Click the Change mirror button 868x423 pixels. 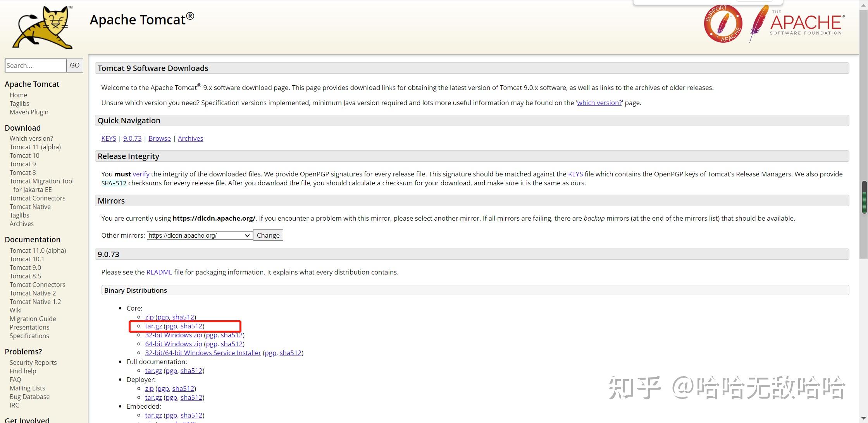coord(268,235)
